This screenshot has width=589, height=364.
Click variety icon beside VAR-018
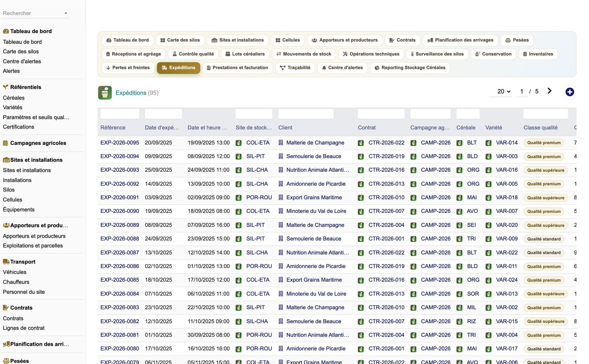tap(489, 198)
